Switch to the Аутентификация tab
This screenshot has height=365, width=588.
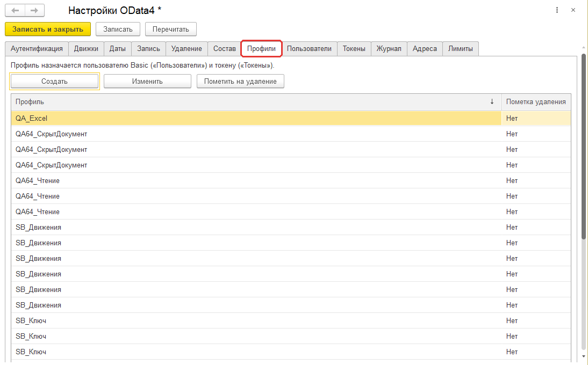pyautogui.click(x=37, y=49)
